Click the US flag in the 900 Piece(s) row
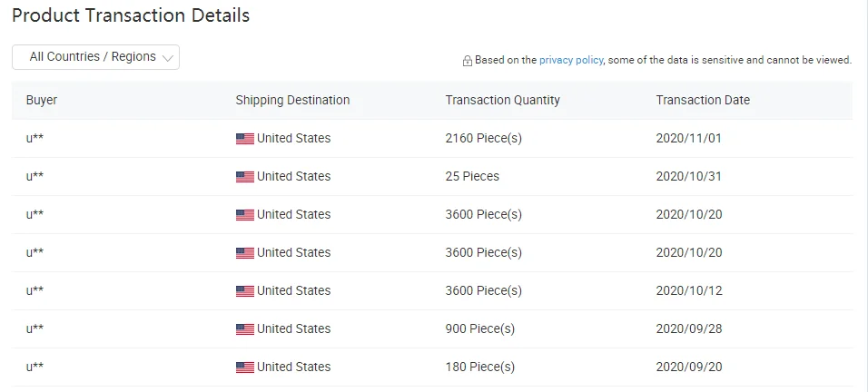The image size is (868, 392). click(x=244, y=329)
